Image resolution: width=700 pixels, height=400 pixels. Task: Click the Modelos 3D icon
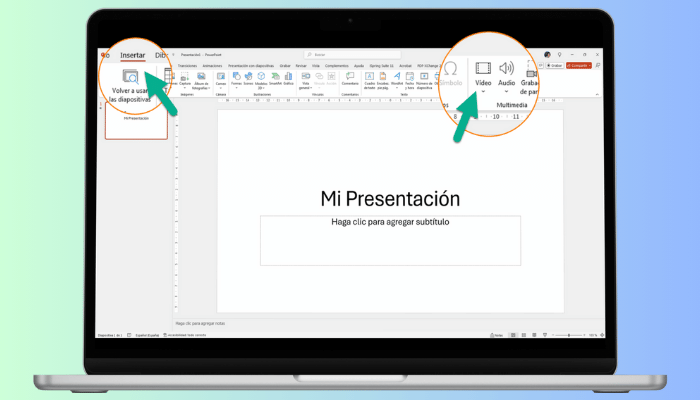pos(261,76)
